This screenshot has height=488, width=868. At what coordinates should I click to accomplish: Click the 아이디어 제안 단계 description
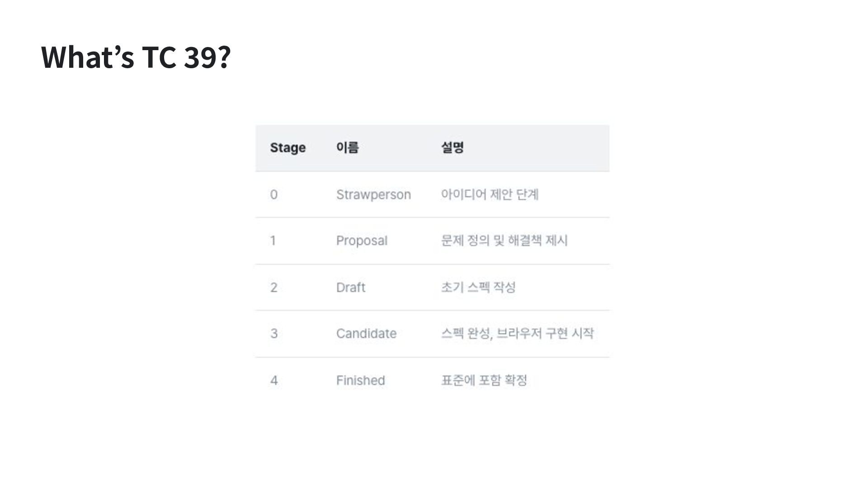[x=490, y=195]
